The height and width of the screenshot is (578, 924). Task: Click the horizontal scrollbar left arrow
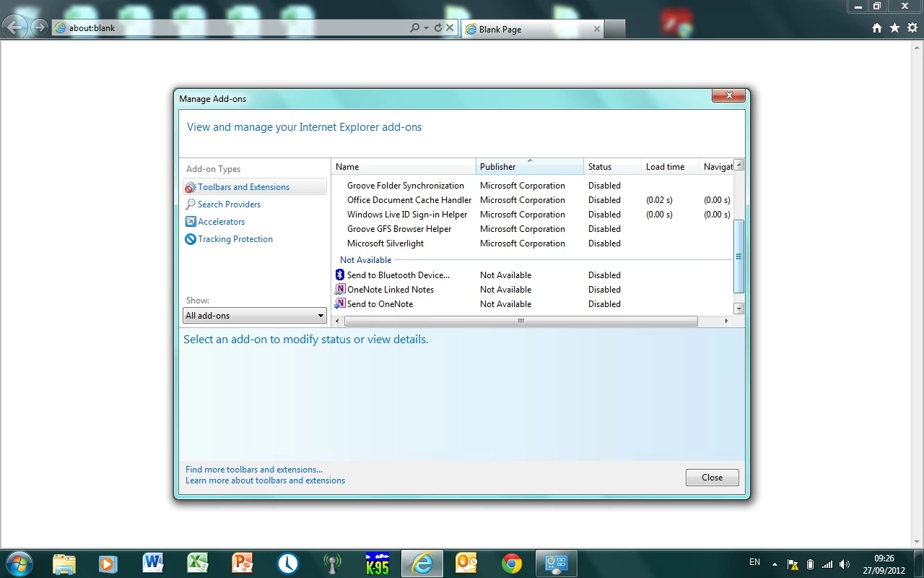coord(337,321)
